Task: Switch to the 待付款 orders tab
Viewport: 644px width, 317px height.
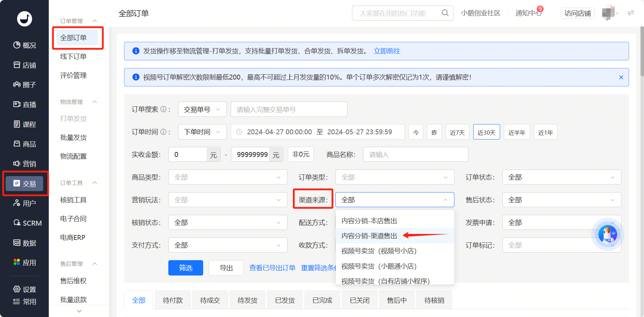Action: pos(173,300)
